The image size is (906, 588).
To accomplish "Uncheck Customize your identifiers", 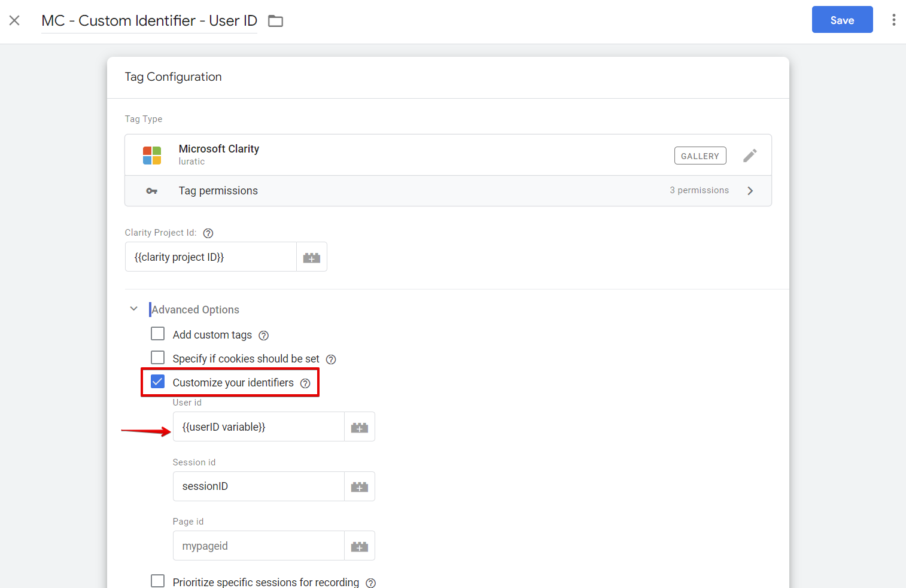I will (x=157, y=381).
